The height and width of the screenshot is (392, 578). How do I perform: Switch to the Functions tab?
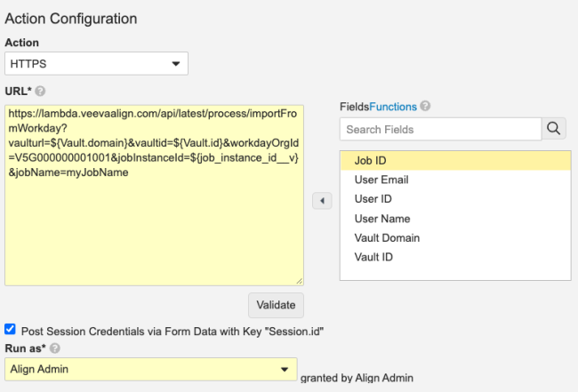click(x=395, y=107)
